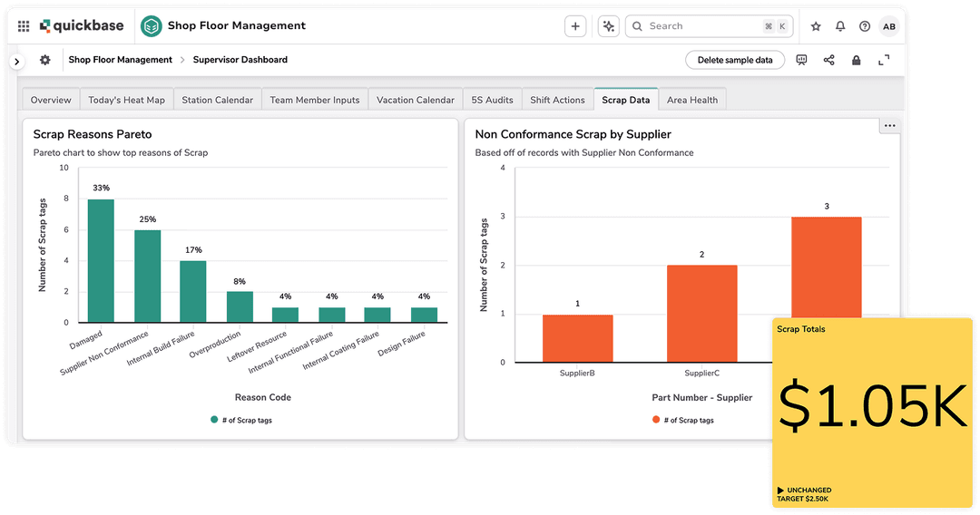Image resolution: width=980 pixels, height=515 pixels.
Task: Click the $1.05K Scrap Totals value
Action: click(873, 406)
